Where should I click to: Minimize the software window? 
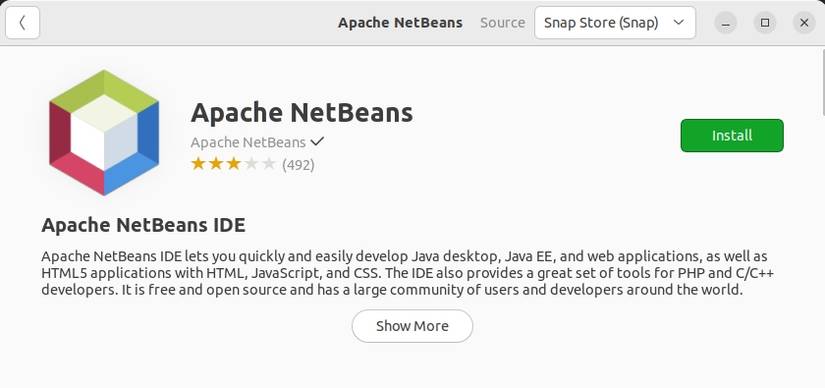pyautogui.click(x=726, y=23)
